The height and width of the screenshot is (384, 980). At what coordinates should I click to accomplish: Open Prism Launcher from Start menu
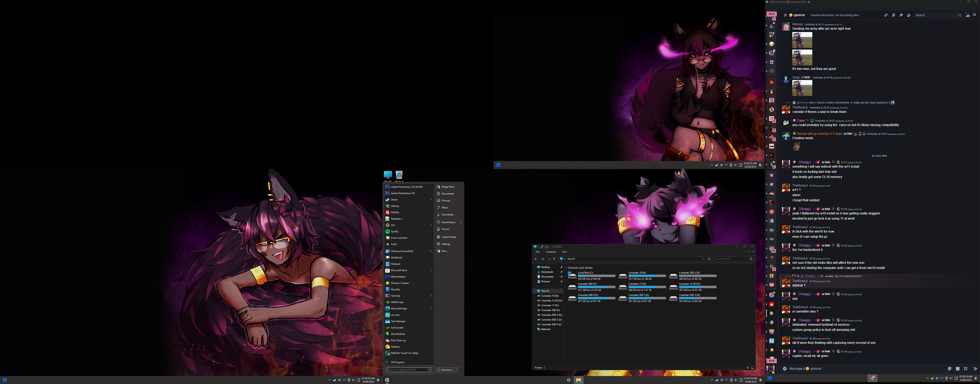tap(409, 238)
